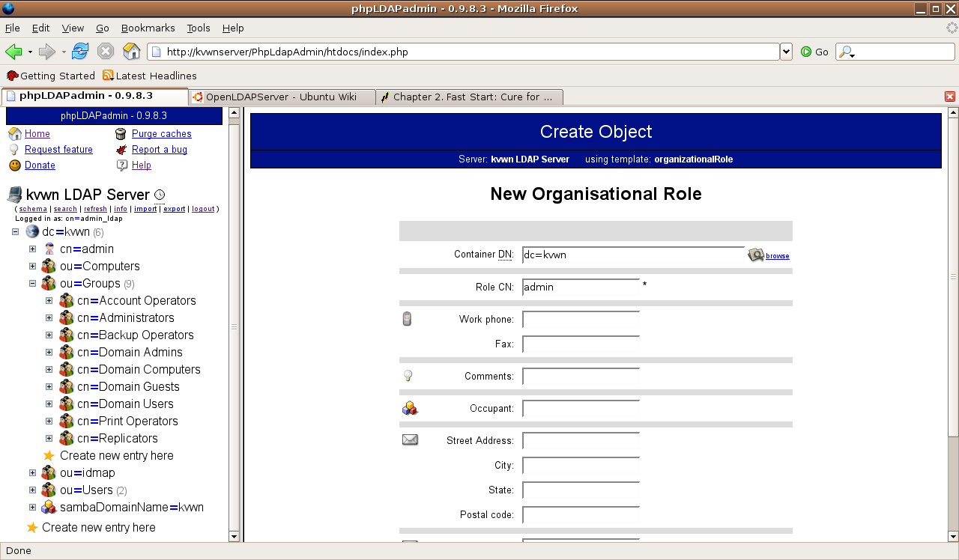The height and width of the screenshot is (560, 959).
Task: Open the Go menu
Action: 103,28
